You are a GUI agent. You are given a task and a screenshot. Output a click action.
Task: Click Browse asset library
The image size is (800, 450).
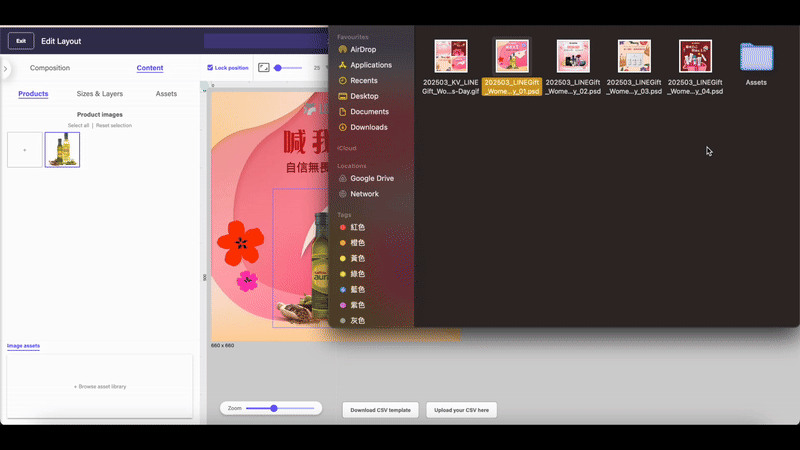(100, 387)
